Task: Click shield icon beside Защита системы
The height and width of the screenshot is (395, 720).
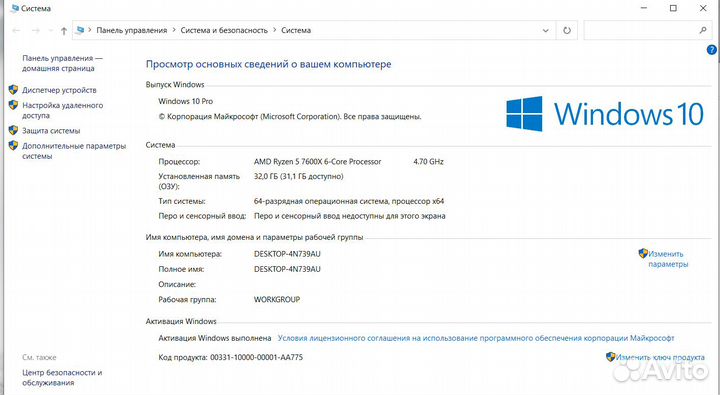Action: 13,130
